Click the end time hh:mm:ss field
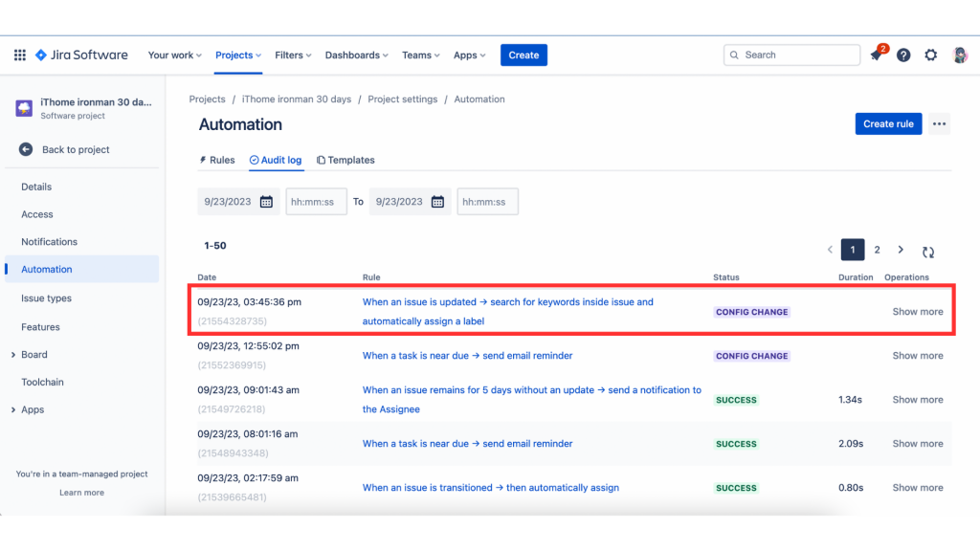 coord(487,202)
